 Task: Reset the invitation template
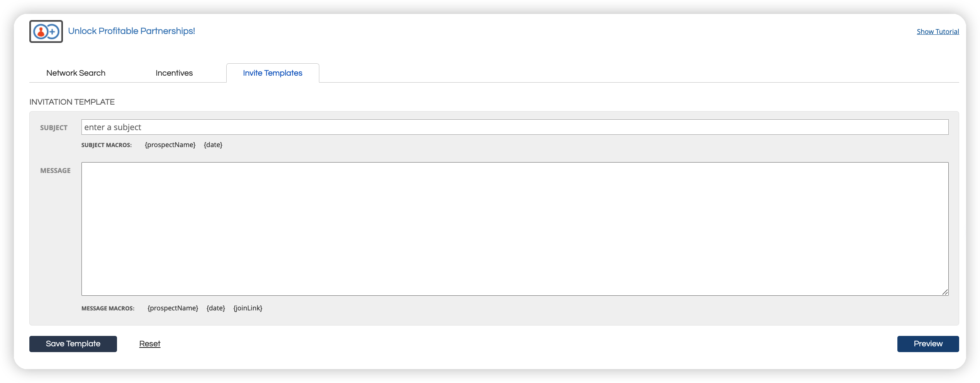pyautogui.click(x=150, y=344)
